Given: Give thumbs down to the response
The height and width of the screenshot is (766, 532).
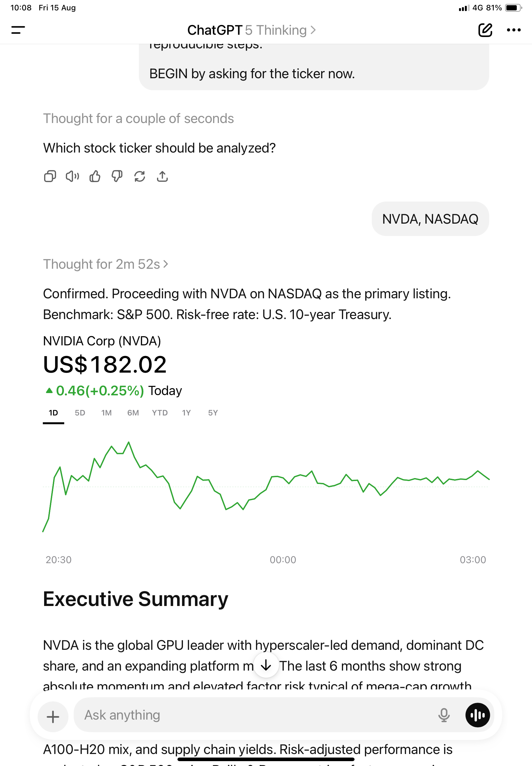Looking at the screenshot, I should coord(117,176).
